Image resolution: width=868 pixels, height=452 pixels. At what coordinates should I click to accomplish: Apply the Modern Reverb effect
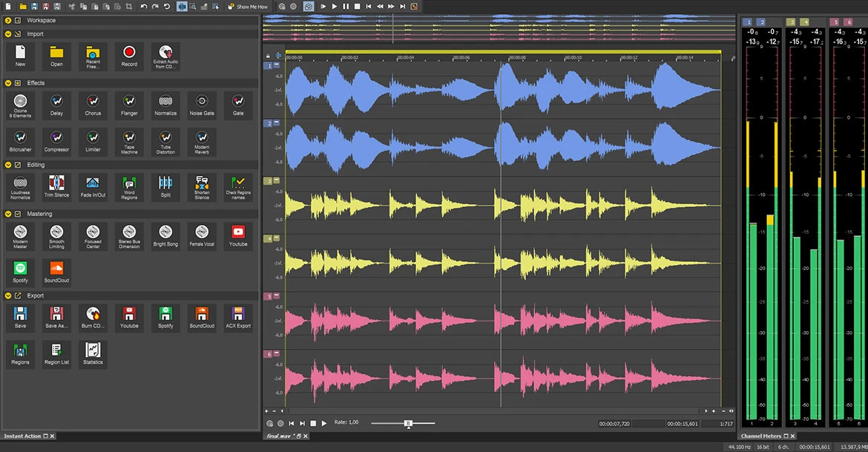(x=201, y=142)
